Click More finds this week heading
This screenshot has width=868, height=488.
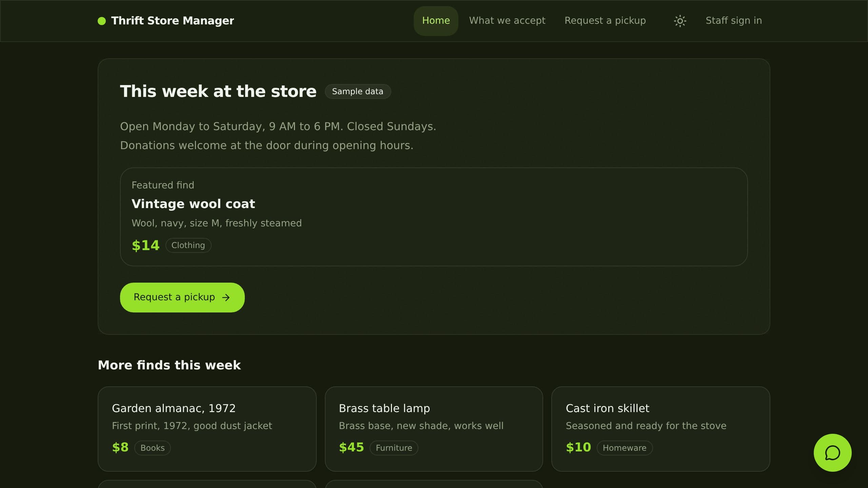click(x=169, y=365)
